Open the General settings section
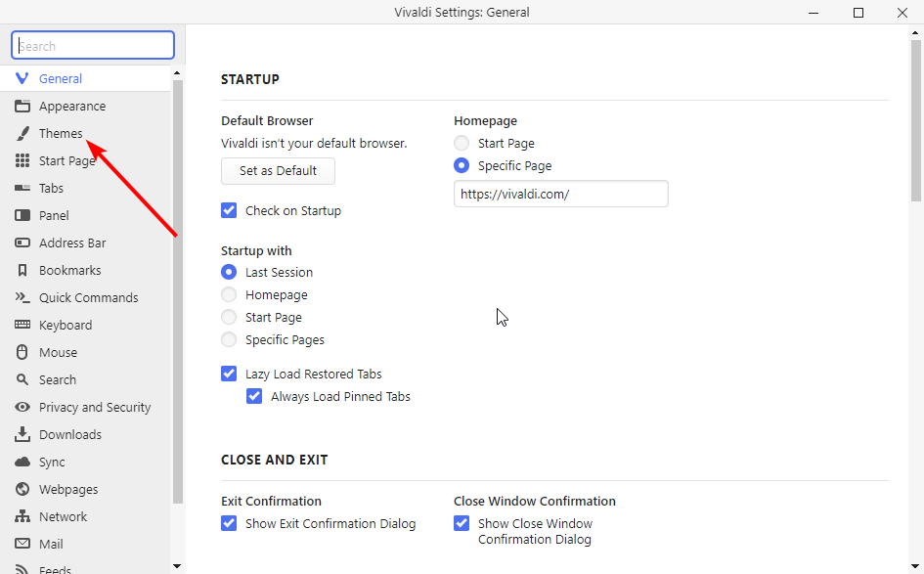Screen dimensions: 924x574 click(x=85, y=78)
